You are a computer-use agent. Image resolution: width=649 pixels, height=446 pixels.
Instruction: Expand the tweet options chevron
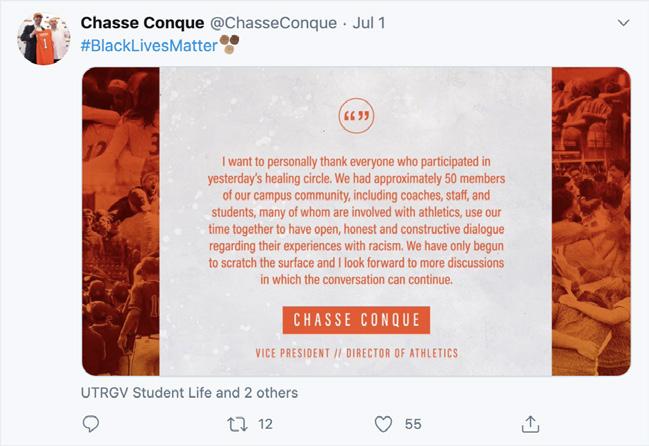pyautogui.click(x=623, y=23)
